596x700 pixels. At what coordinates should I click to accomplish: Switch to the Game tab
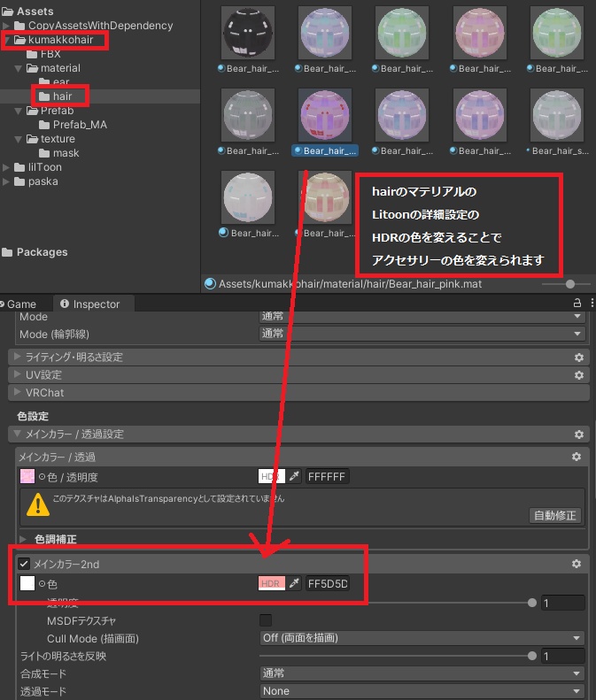point(21,304)
